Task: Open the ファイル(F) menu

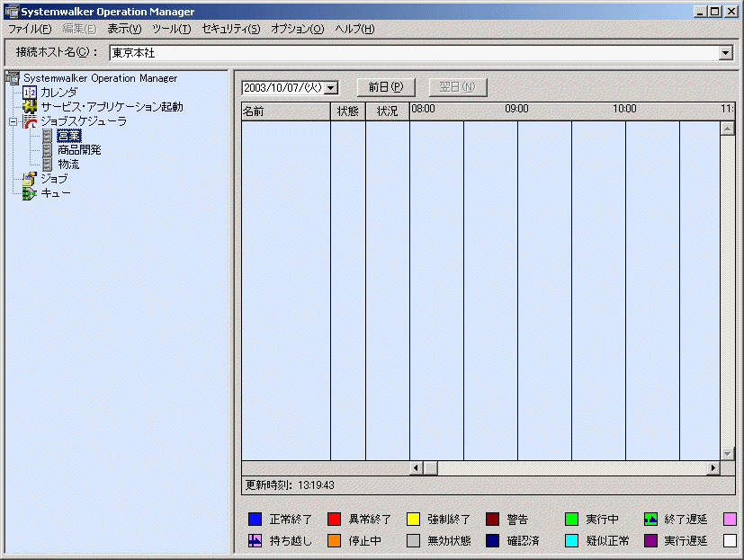Action: pos(30,29)
